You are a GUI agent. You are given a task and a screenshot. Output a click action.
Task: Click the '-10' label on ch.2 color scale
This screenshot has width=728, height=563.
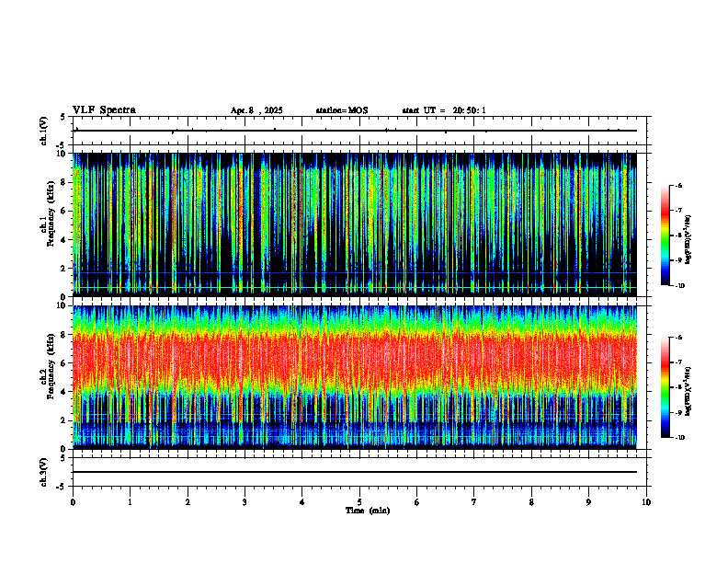click(x=679, y=438)
